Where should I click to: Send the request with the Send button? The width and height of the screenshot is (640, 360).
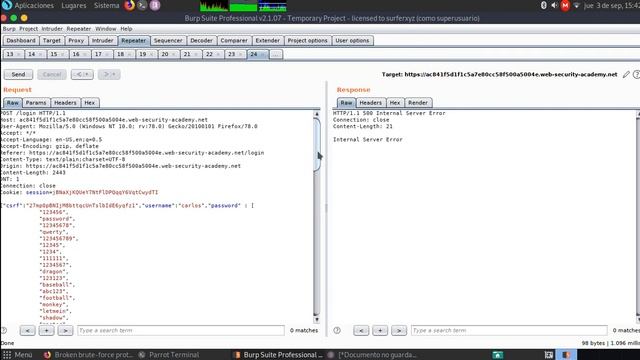(x=18, y=74)
